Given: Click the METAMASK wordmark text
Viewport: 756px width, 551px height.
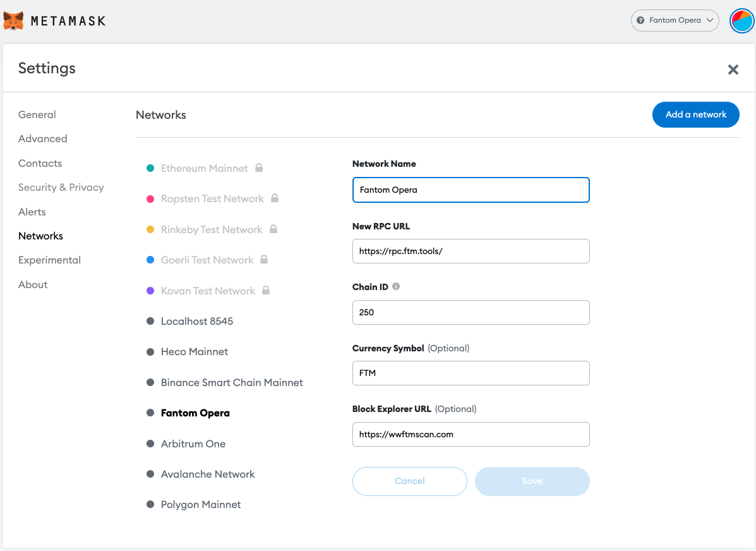Looking at the screenshot, I should [x=68, y=21].
